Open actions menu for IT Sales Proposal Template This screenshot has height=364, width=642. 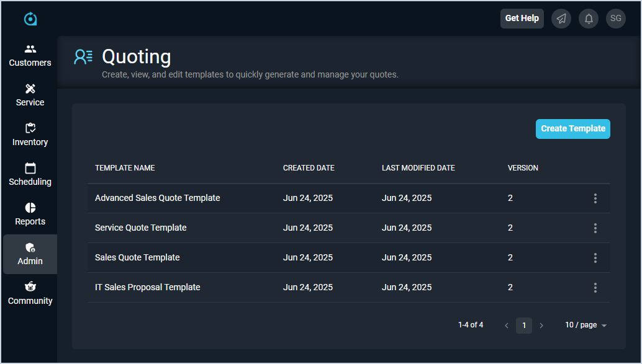click(x=595, y=288)
